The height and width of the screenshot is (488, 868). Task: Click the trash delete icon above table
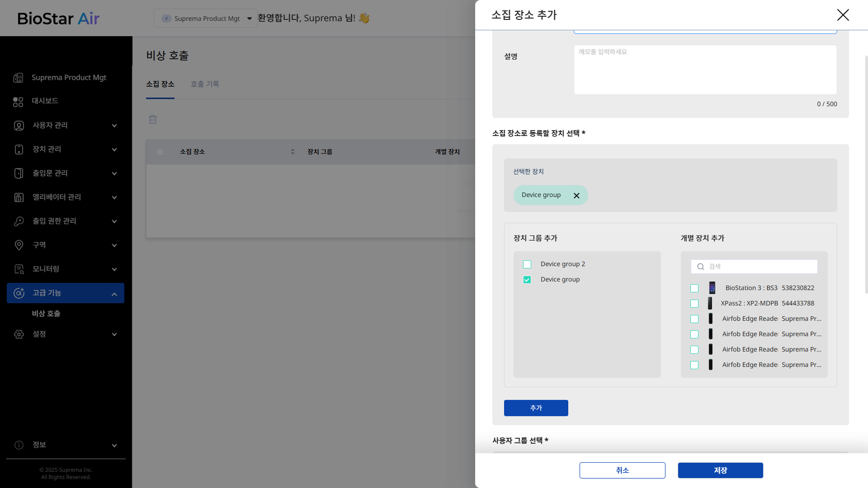[x=153, y=120]
